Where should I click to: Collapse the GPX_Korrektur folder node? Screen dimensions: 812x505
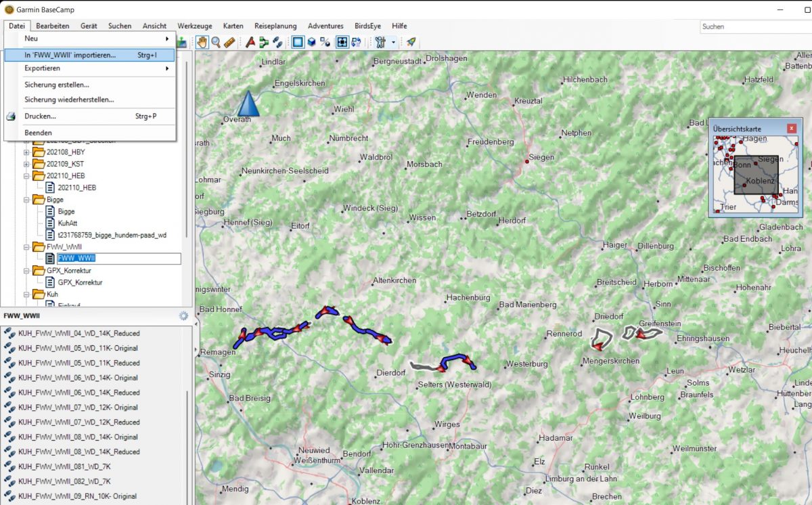tap(26, 271)
